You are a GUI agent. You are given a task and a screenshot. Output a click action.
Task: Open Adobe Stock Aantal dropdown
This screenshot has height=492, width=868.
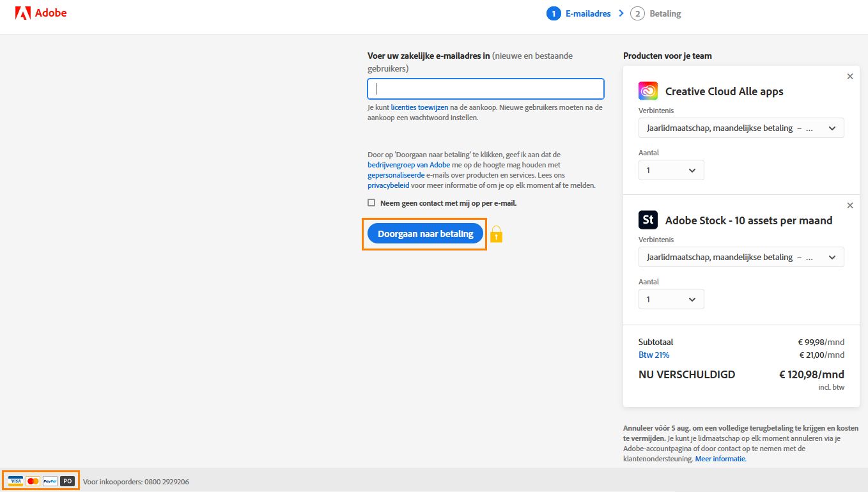click(x=671, y=299)
